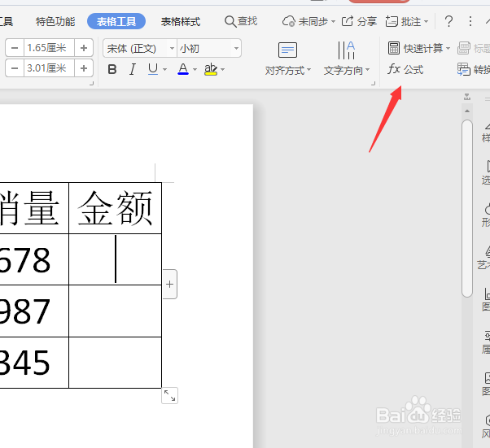Open the 批注 comment button
The image size is (490, 448).
point(403,21)
